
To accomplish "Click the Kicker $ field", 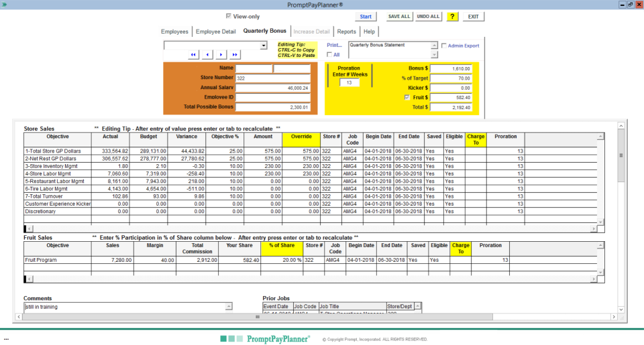I will click(451, 88).
